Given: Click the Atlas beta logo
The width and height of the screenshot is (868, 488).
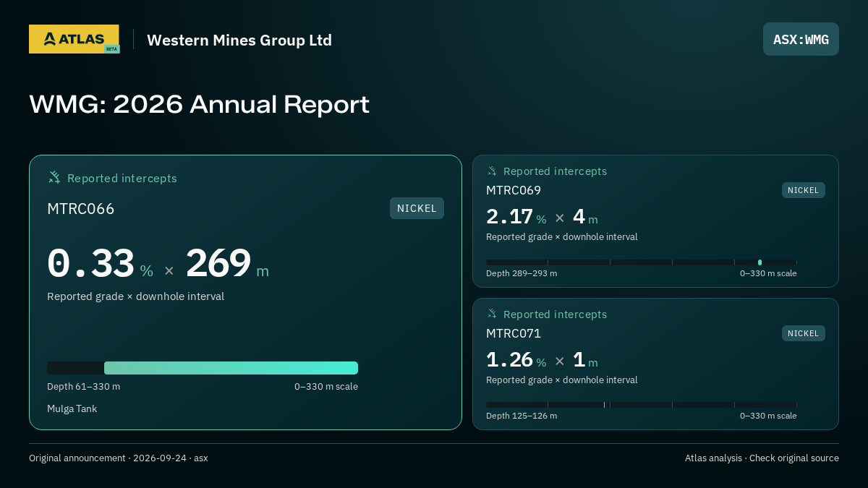Looking at the screenshot, I should point(74,39).
